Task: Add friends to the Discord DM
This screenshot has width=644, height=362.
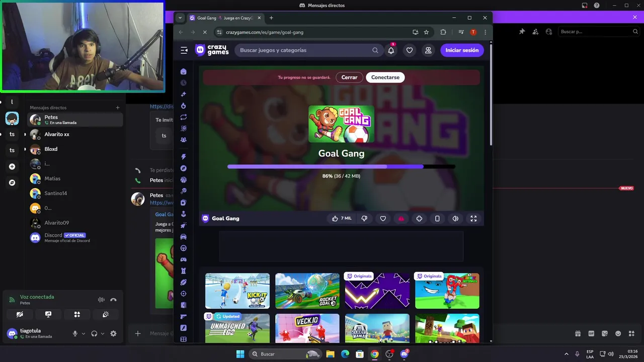Action: point(535,32)
